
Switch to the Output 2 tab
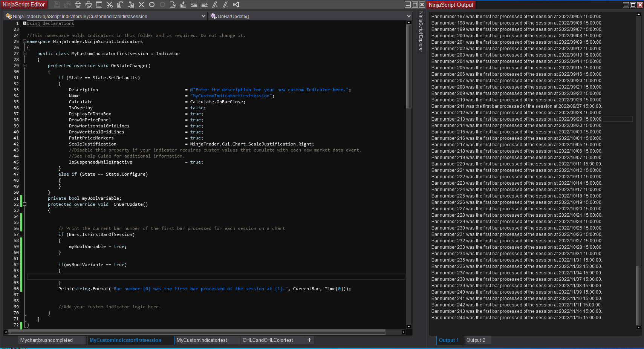(x=476, y=340)
